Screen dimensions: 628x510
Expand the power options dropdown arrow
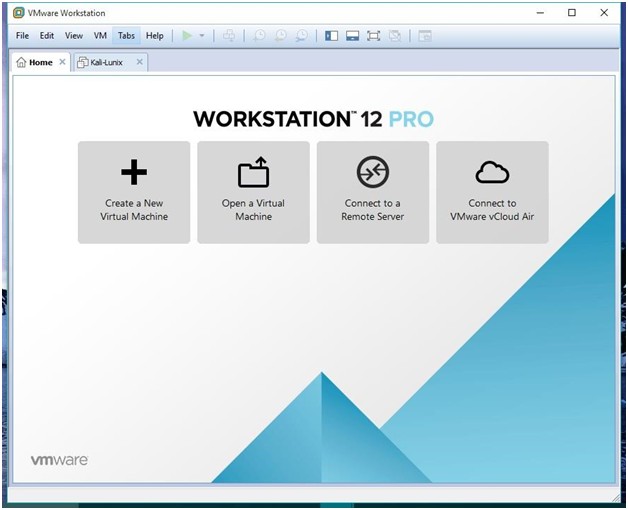tap(202, 36)
